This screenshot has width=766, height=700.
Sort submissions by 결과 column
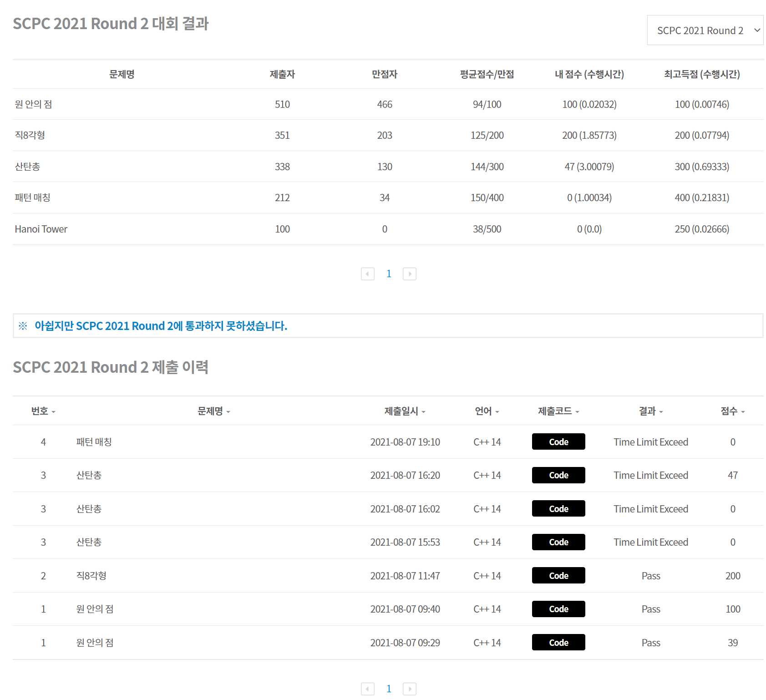coord(651,411)
